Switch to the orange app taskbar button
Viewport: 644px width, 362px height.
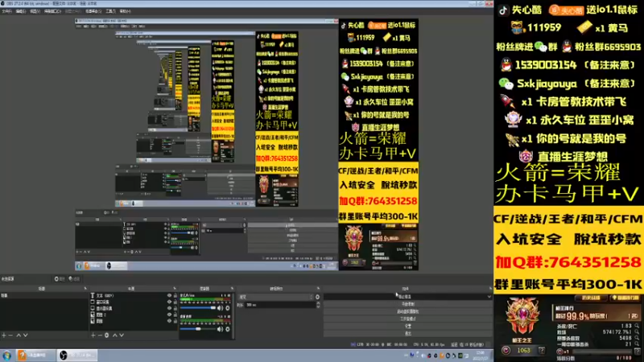[35, 356]
